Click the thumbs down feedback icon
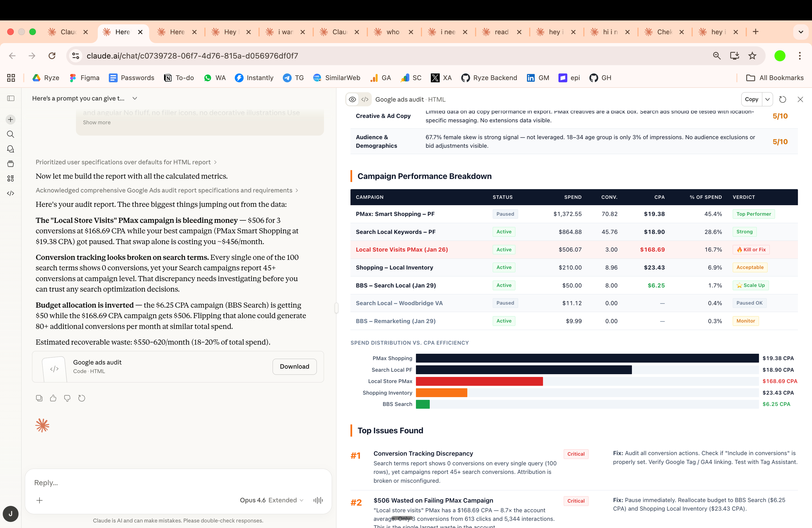Viewport: 812px width, 528px height. (67, 398)
